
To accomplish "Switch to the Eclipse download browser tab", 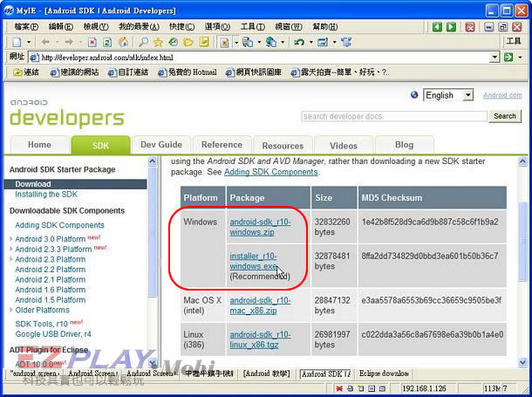I will coord(384,373).
